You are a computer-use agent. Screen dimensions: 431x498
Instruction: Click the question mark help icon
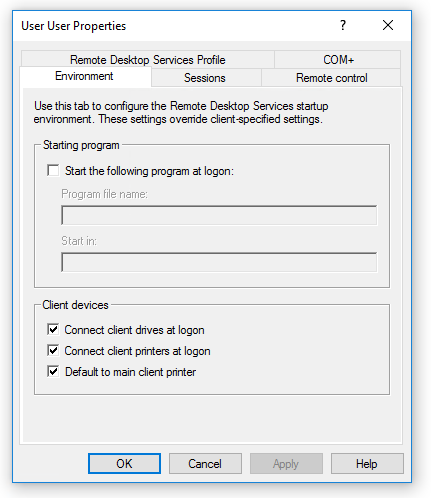pos(343,25)
